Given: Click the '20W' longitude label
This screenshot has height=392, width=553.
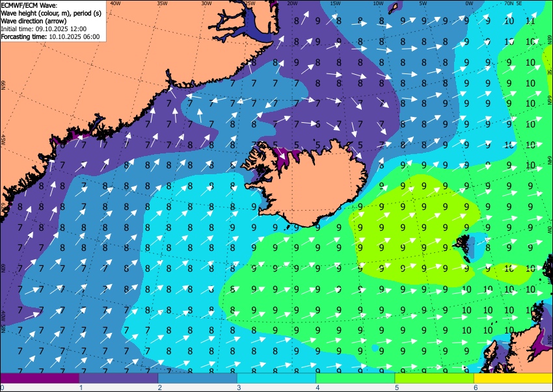Looking at the screenshot, I should 292,3.
